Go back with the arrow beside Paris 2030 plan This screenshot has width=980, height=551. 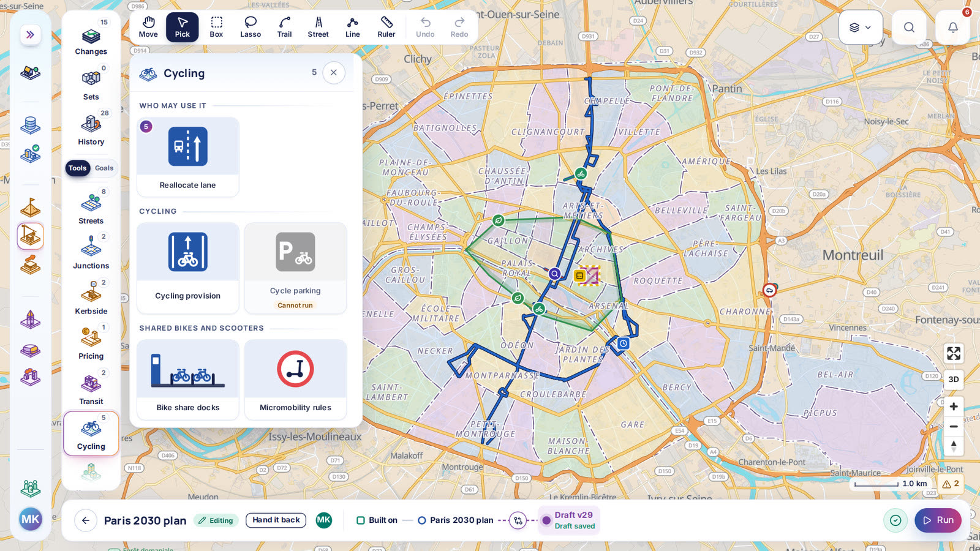[x=86, y=520]
